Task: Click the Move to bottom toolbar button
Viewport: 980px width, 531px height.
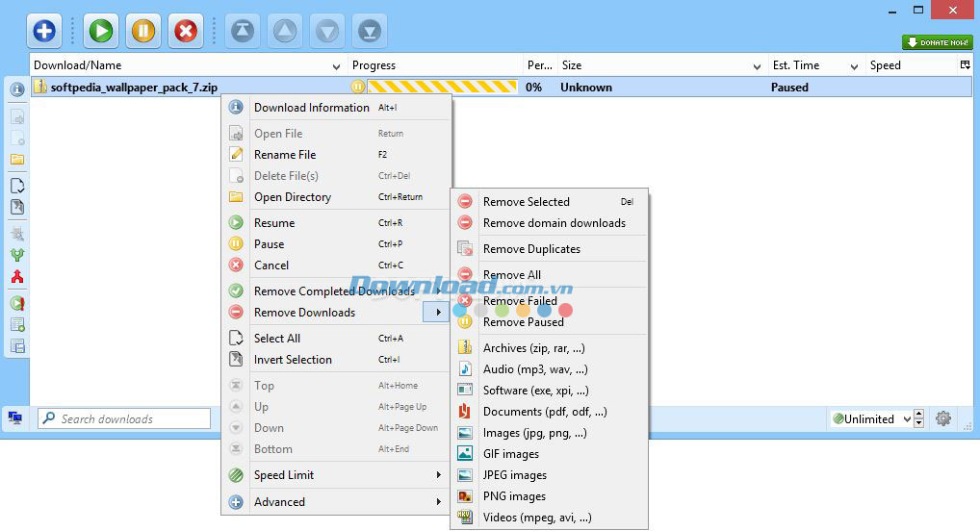Action: (370, 31)
